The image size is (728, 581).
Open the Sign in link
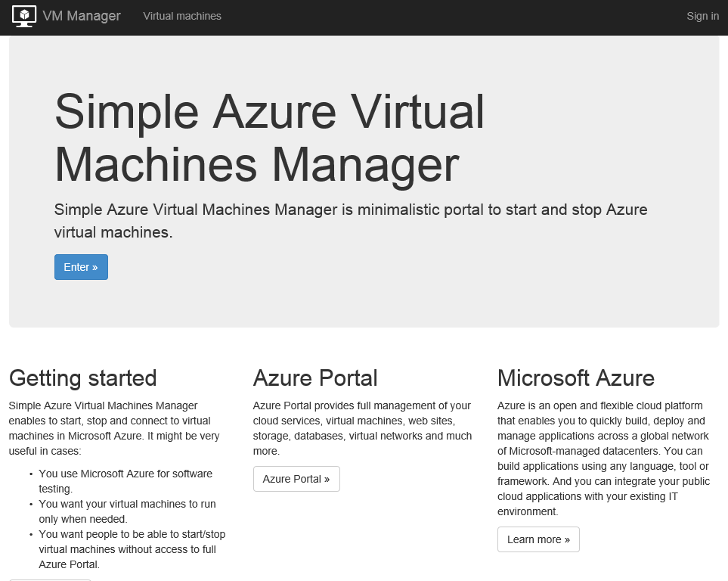pyautogui.click(x=702, y=16)
